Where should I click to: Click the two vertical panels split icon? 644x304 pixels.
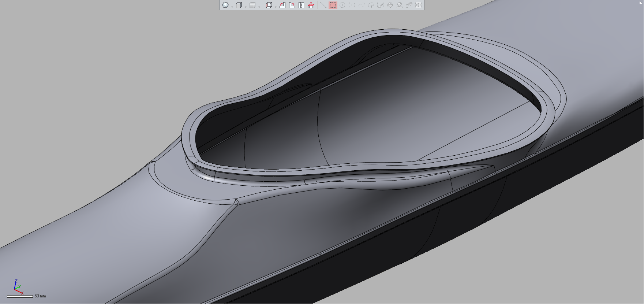(x=301, y=5)
